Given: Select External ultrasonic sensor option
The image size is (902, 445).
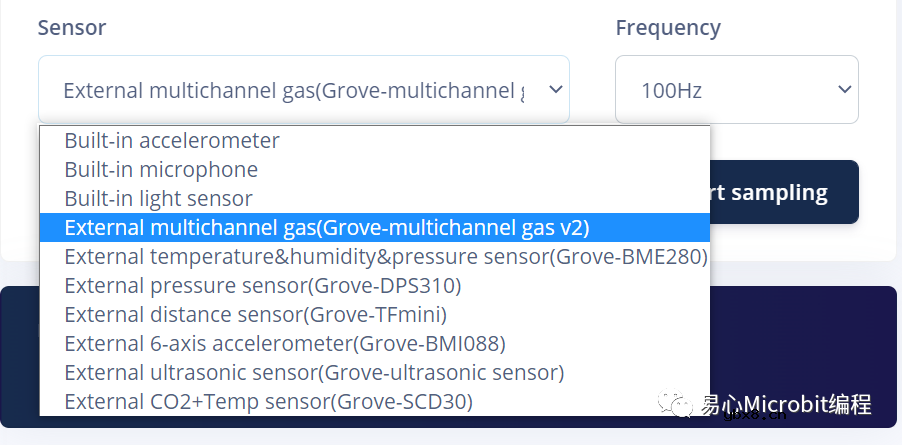Looking at the screenshot, I should 314,373.
